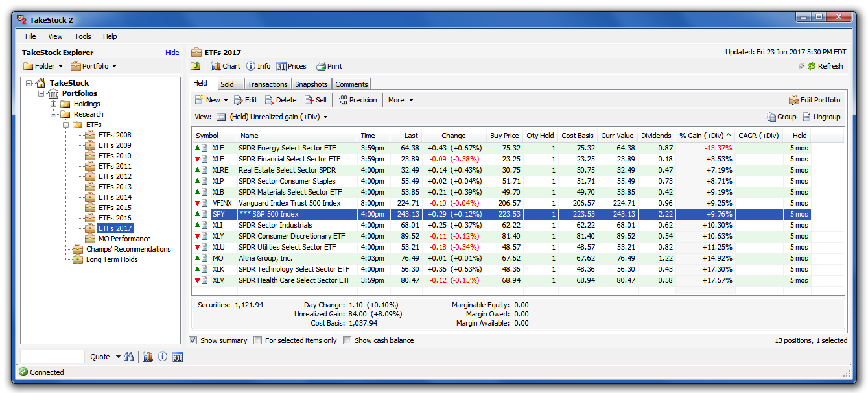The height and width of the screenshot is (393, 868).
Task: Select the Champs' Recommendations portfolio
Action: (128, 249)
